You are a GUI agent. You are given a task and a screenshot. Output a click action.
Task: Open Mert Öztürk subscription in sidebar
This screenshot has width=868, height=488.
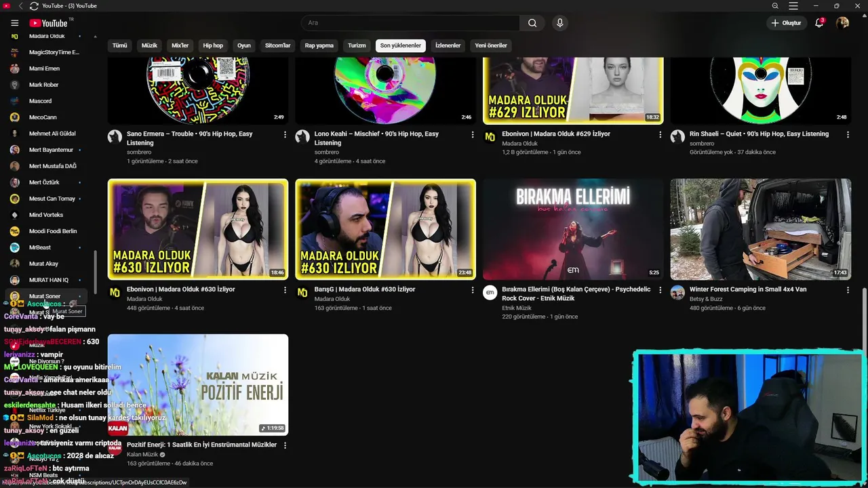pos(47,182)
